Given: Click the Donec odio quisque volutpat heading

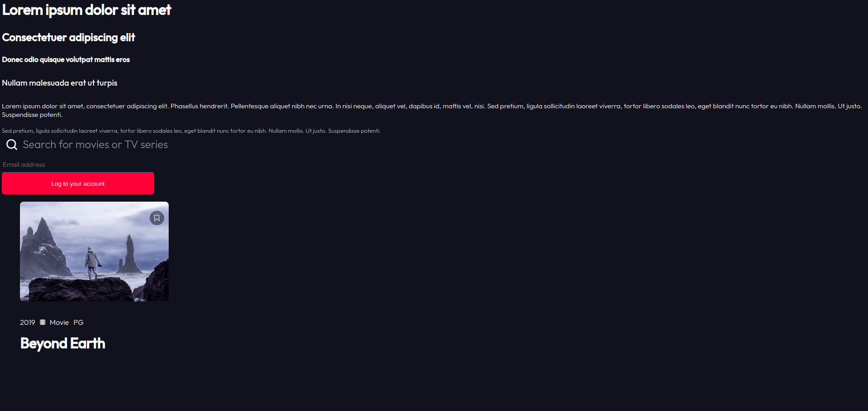Looking at the screenshot, I should [66, 59].
